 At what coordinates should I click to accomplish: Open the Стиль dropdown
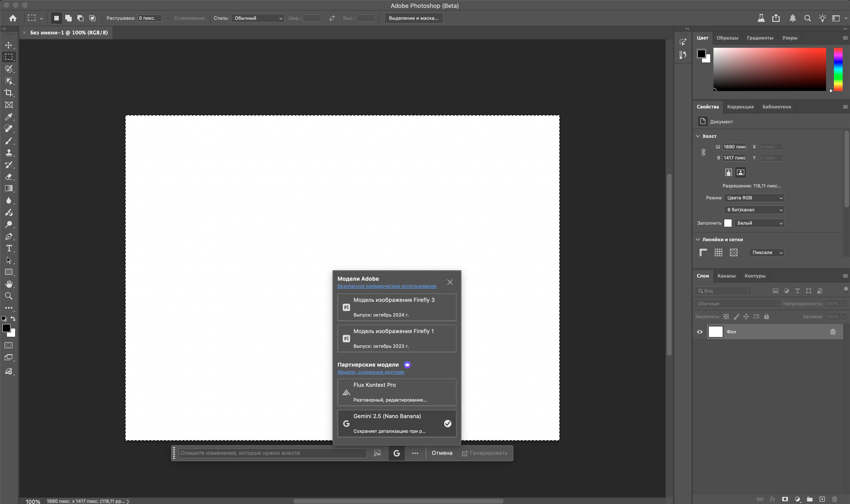coord(257,18)
